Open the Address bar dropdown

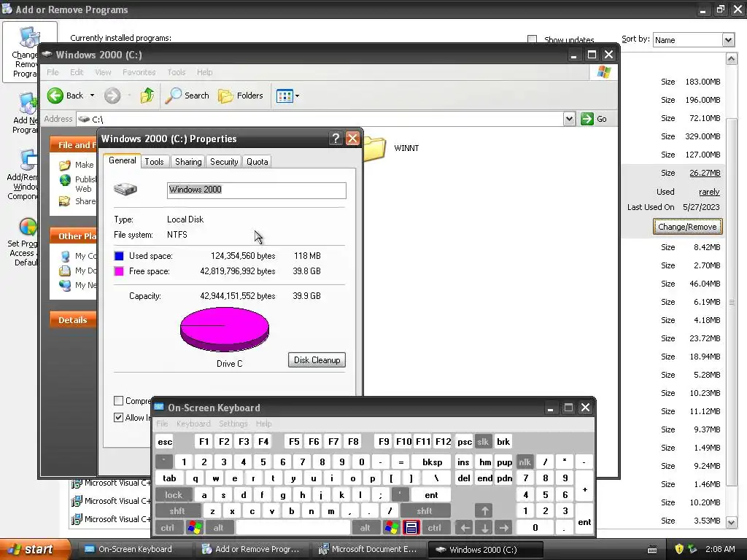pos(569,119)
